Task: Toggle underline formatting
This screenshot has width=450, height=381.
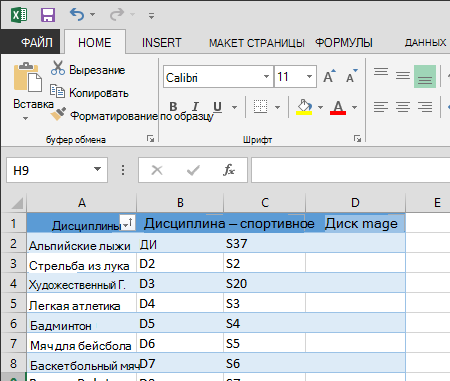Action: pos(217,107)
